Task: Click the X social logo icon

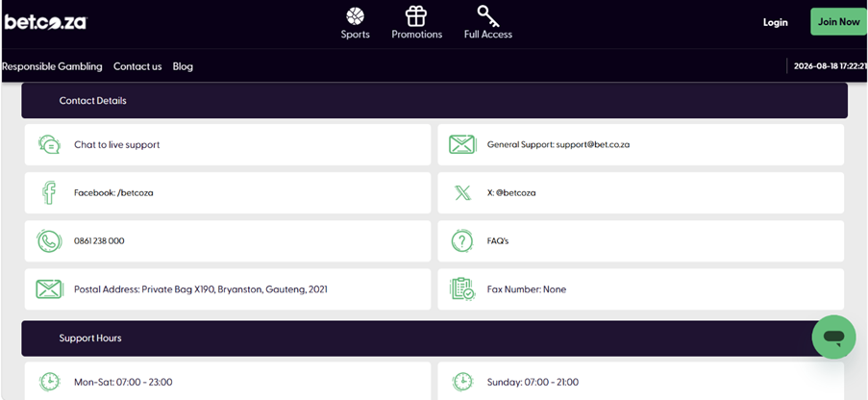Action: pyautogui.click(x=462, y=193)
